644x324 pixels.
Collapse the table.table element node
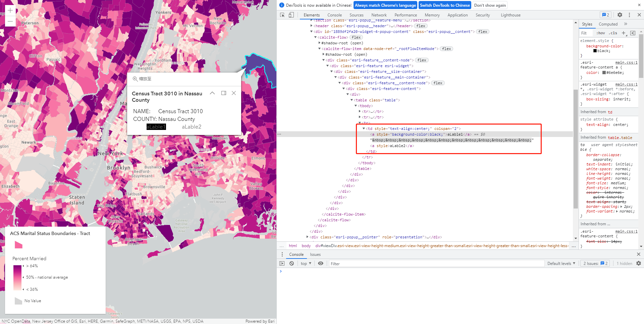[352, 100]
